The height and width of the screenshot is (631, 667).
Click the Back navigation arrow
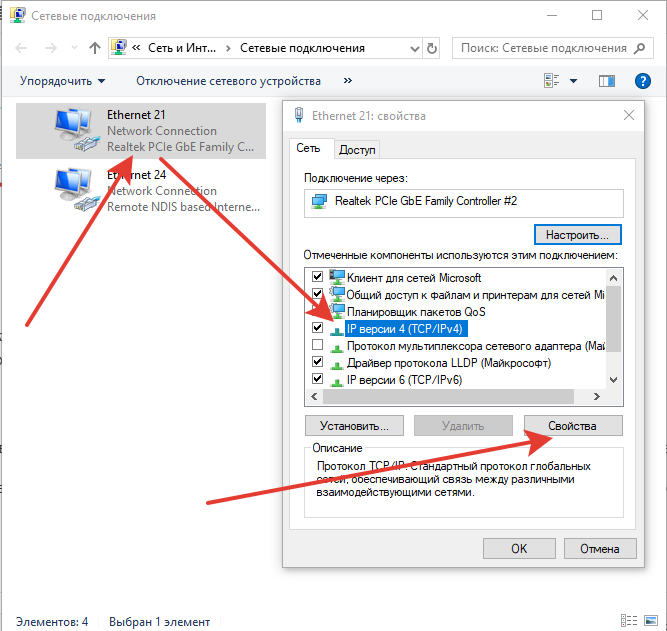click(x=21, y=48)
